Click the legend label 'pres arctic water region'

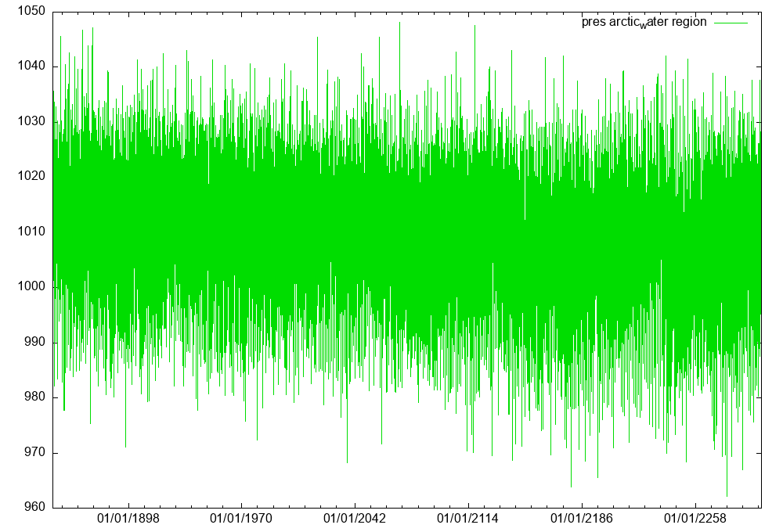pyautogui.click(x=644, y=23)
